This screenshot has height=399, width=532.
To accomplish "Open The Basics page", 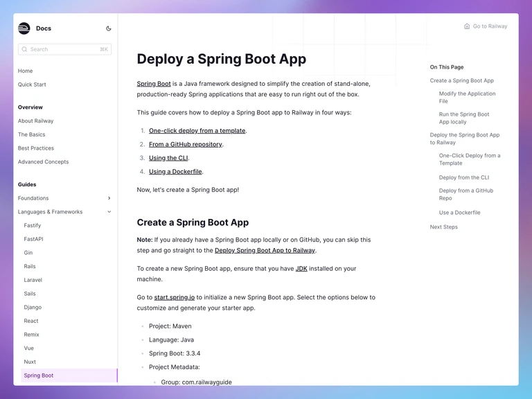I will (32, 134).
